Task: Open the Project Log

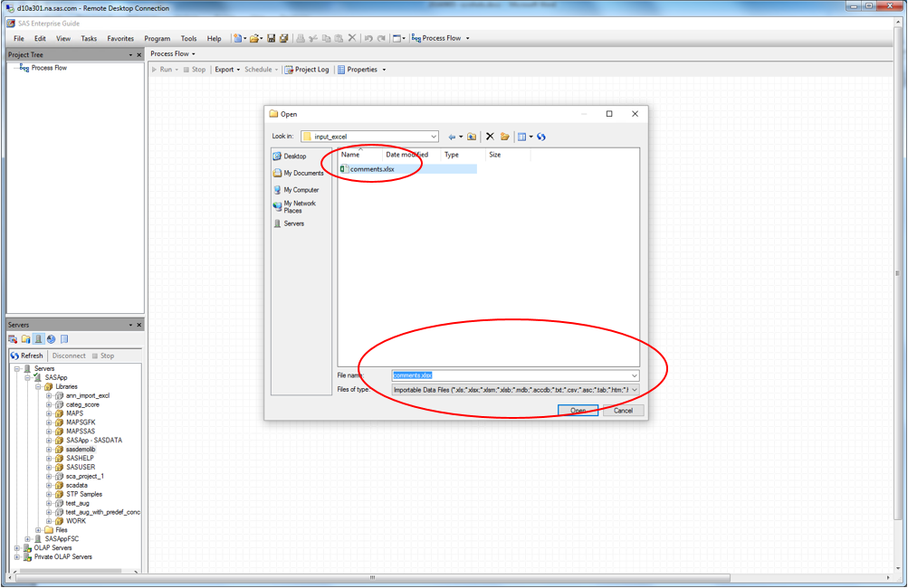Action: (x=306, y=70)
